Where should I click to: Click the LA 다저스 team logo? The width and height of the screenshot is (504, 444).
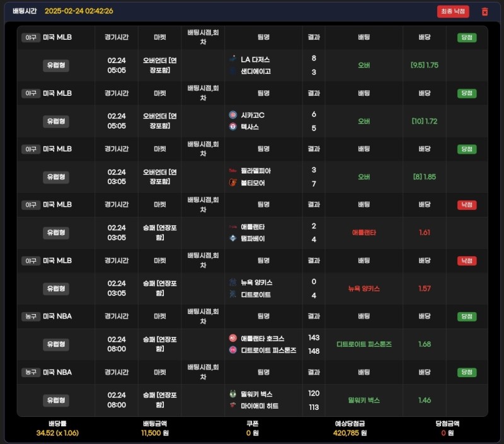tap(233, 59)
